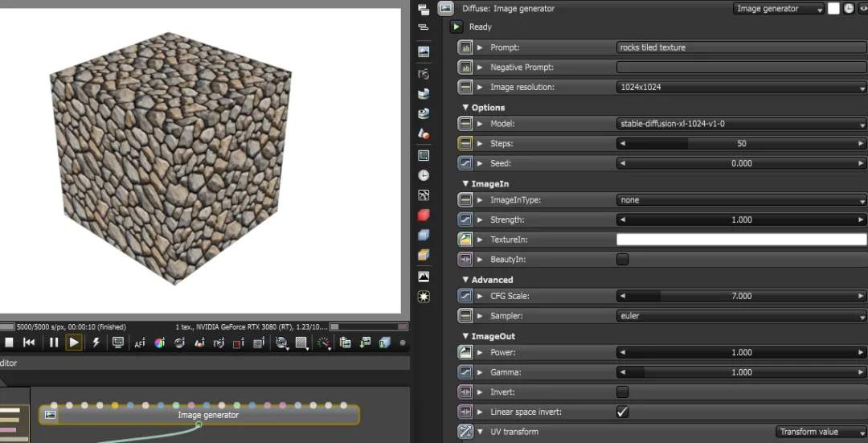Uncheck Linear space invert
Image resolution: width=868 pixels, height=443 pixels.
(x=622, y=412)
